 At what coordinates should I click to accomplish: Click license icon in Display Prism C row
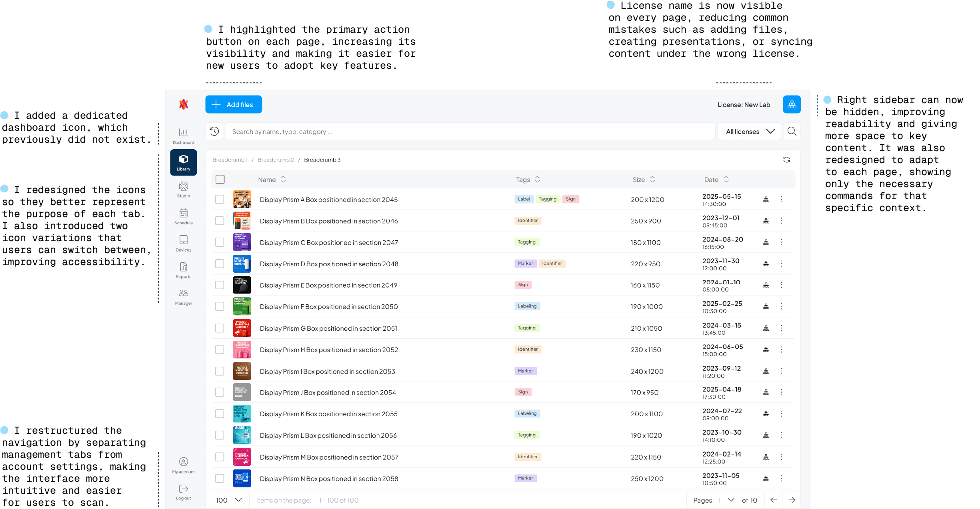pos(766,242)
